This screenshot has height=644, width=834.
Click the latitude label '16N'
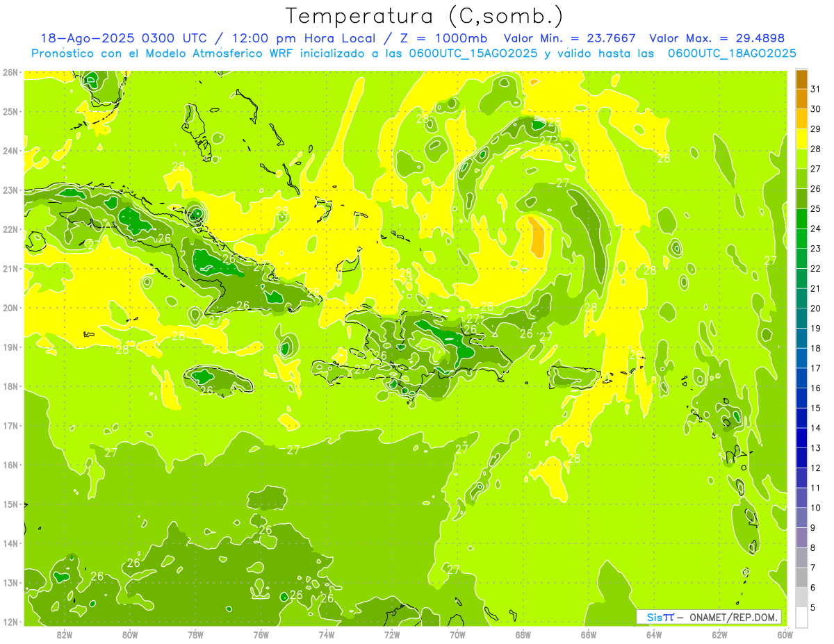point(10,465)
